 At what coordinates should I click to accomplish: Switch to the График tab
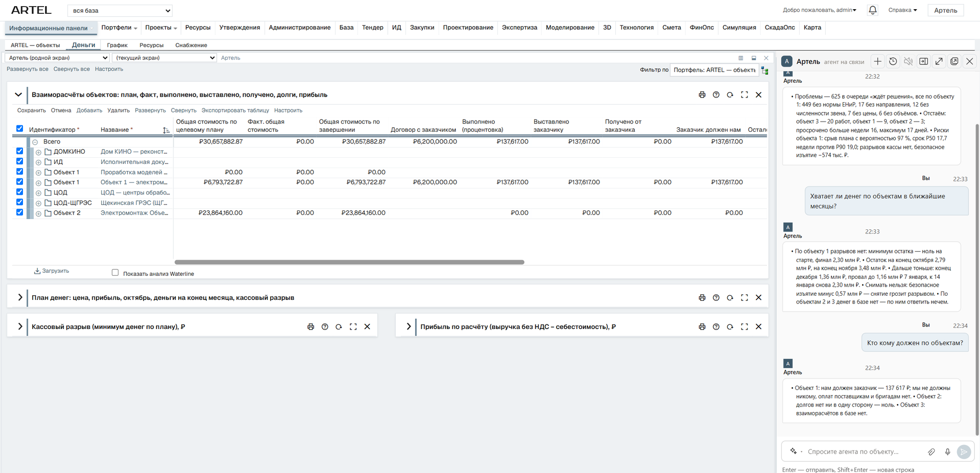117,45
